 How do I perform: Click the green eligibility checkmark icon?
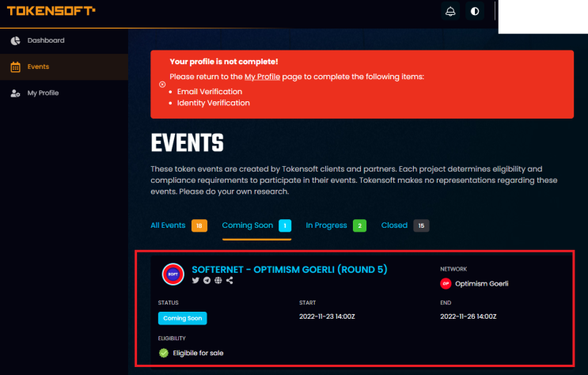[x=164, y=353]
